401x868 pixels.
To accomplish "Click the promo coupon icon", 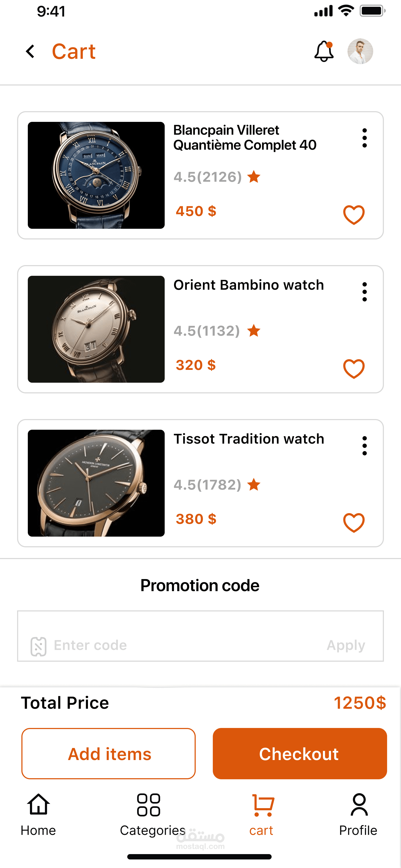I will 38,646.
